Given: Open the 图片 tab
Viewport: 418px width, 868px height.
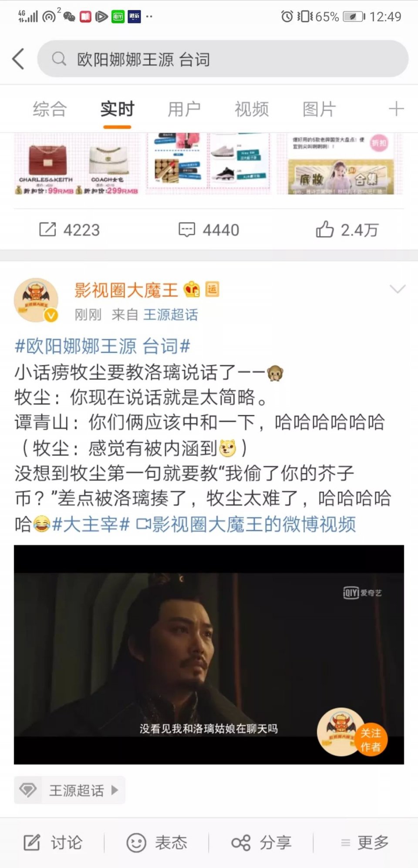Looking at the screenshot, I should pos(319,109).
